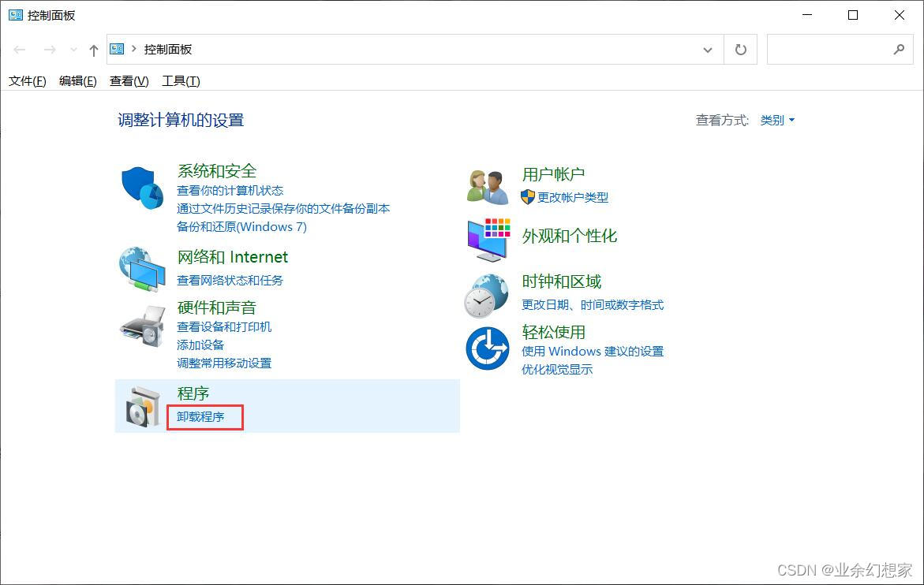Click 查看网络状态和任务 link
This screenshot has width=924, height=585.
[230, 281]
